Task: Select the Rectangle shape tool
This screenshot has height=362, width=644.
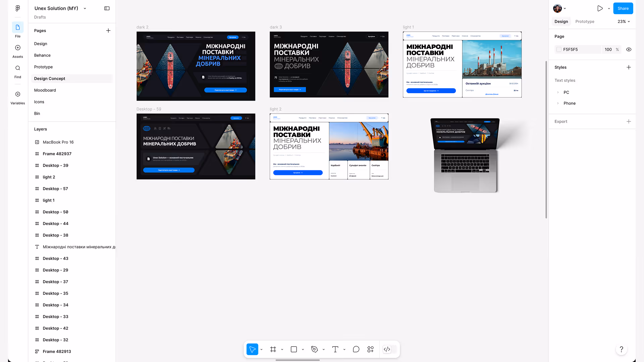Action: 294,349
